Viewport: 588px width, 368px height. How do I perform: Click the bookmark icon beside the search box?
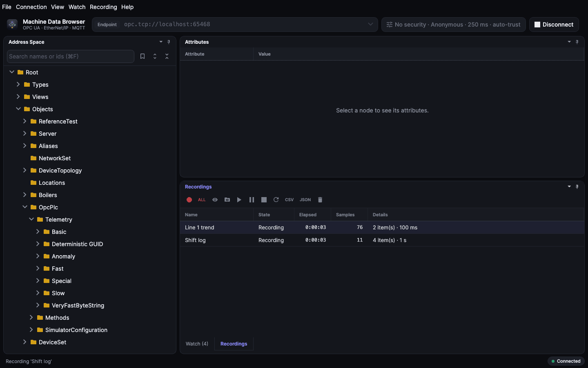[143, 56]
